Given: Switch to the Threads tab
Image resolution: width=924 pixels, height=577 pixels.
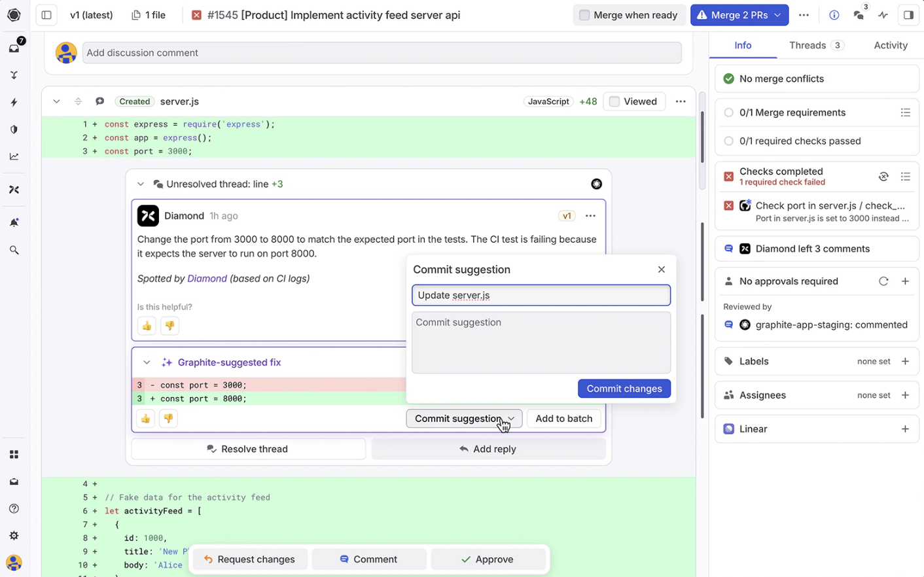Looking at the screenshot, I should [809, 45].
